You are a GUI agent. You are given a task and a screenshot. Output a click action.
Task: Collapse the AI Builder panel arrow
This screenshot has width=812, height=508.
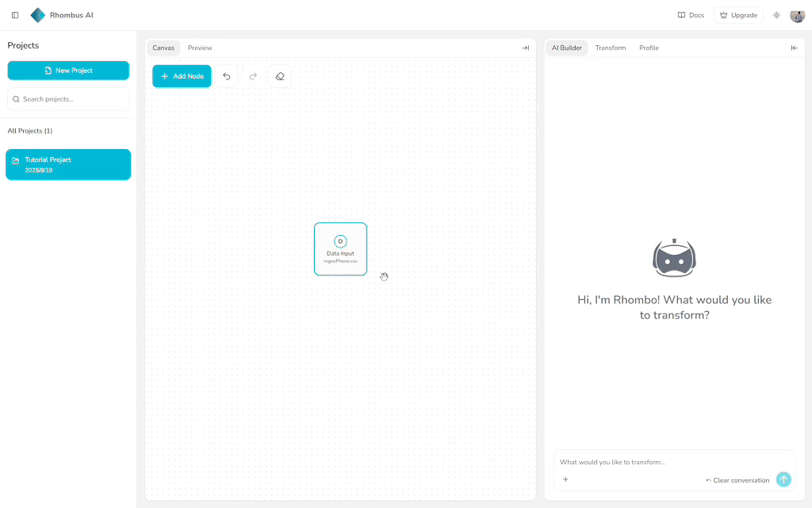point(794,48)
